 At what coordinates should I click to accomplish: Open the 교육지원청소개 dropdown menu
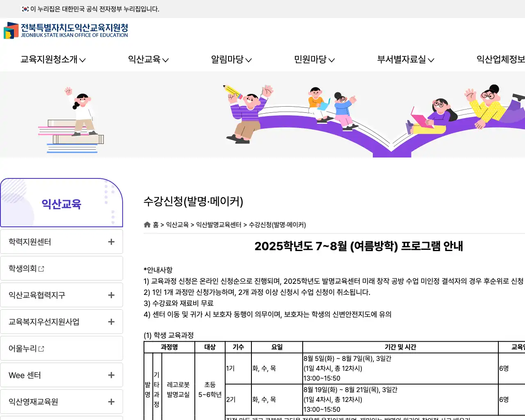tap(52, 59)
